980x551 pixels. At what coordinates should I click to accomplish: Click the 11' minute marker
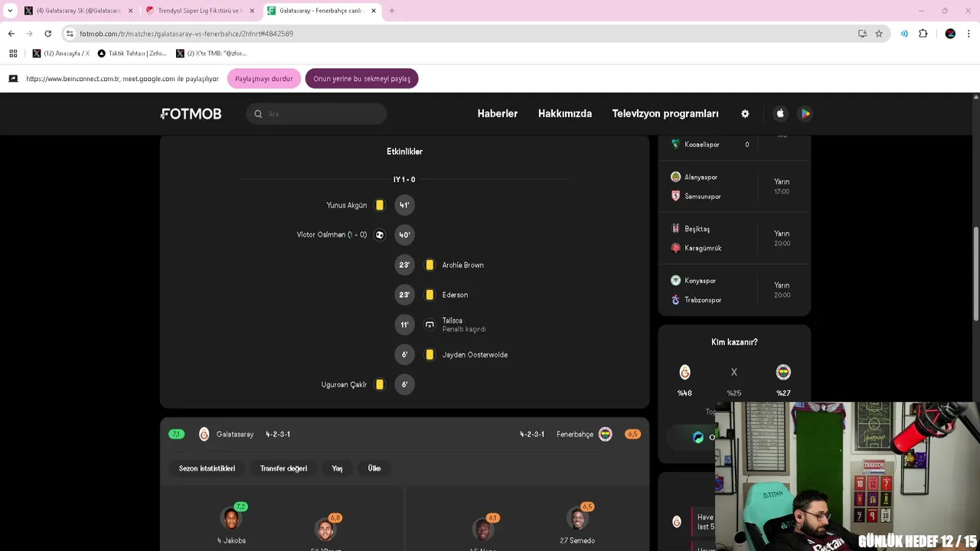404,324
